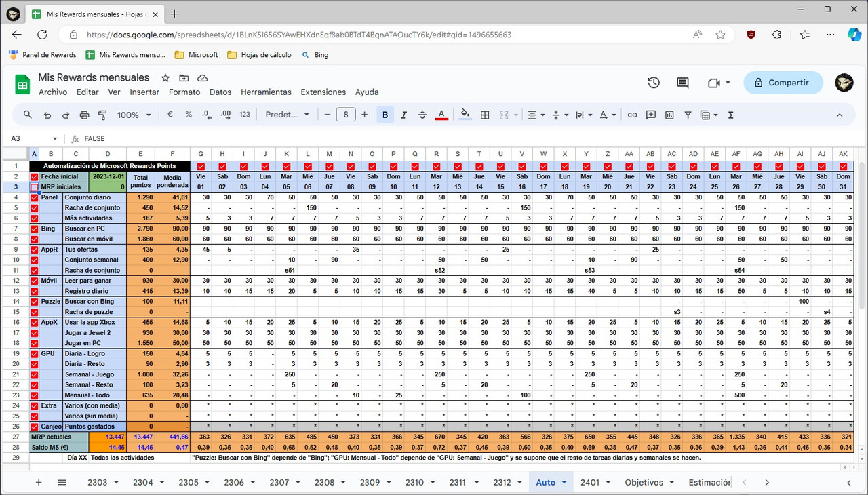Open the Archivo menu
The height and width of the screenshot is (495, 868).
[x=53, y=92]
